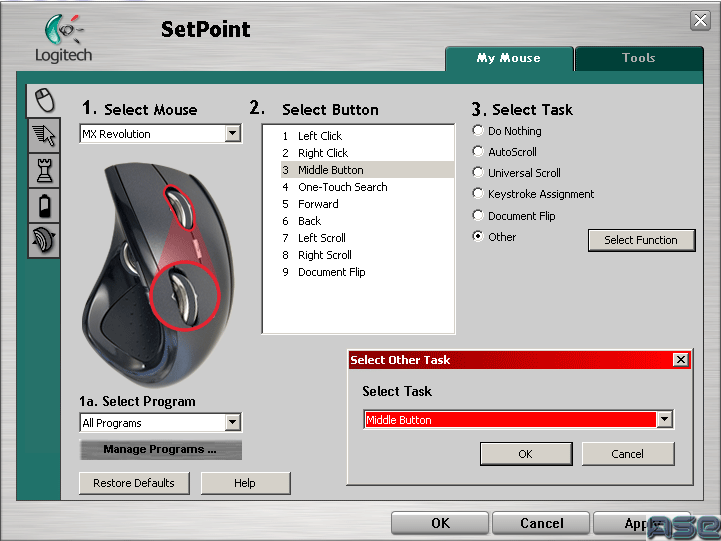Open the scroll wheel settings sidebar icon
The width and height of the screenshot is (721, 541).
[44, 240]
